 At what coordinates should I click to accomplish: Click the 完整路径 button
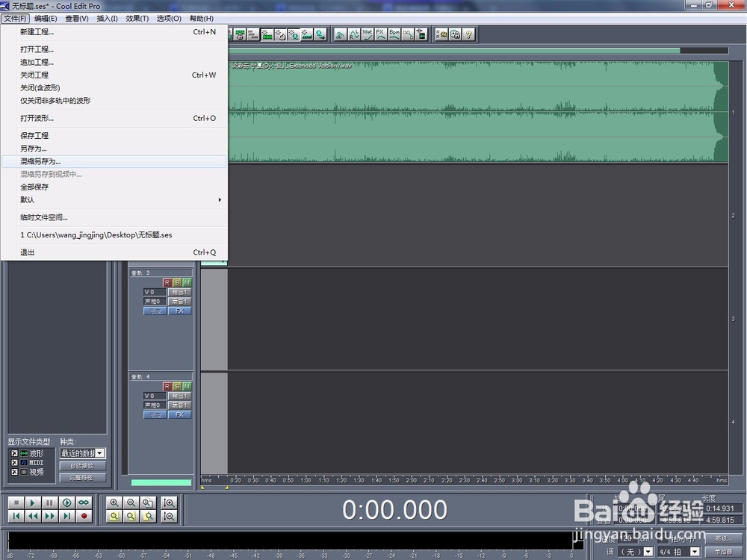(x=82, y=477)
